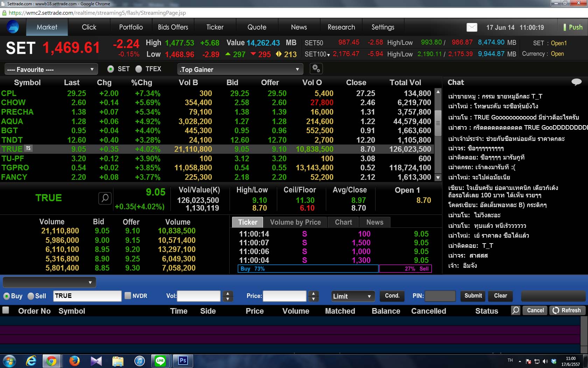Image resolution: width=588 pixels, height=368 pixels.
Task: Select the TFEX market radio button
Action: click(139, 69)
